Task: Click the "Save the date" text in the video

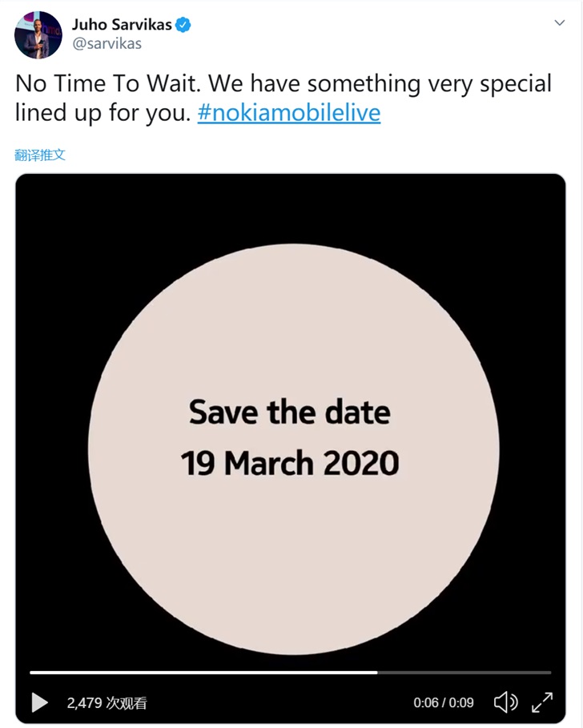Action: [x=290, y=412]
